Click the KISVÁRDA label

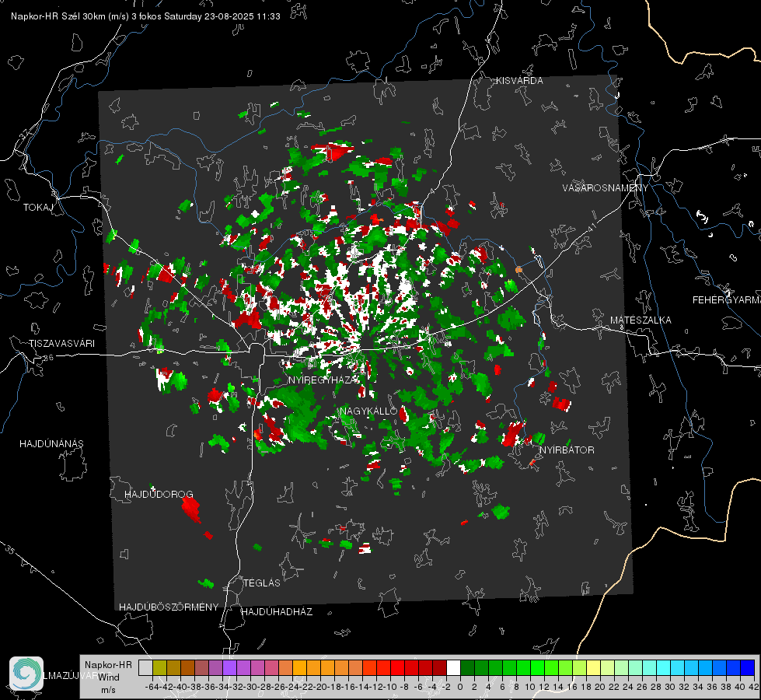(x=519, y=81)
